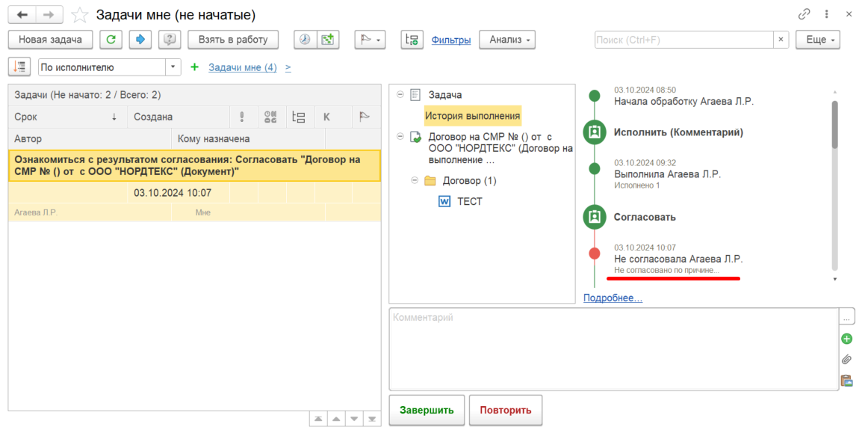This screenshot has height=433, width=868.
Task: Click the green plus icon beside the comment field
Action: (846, 339)
